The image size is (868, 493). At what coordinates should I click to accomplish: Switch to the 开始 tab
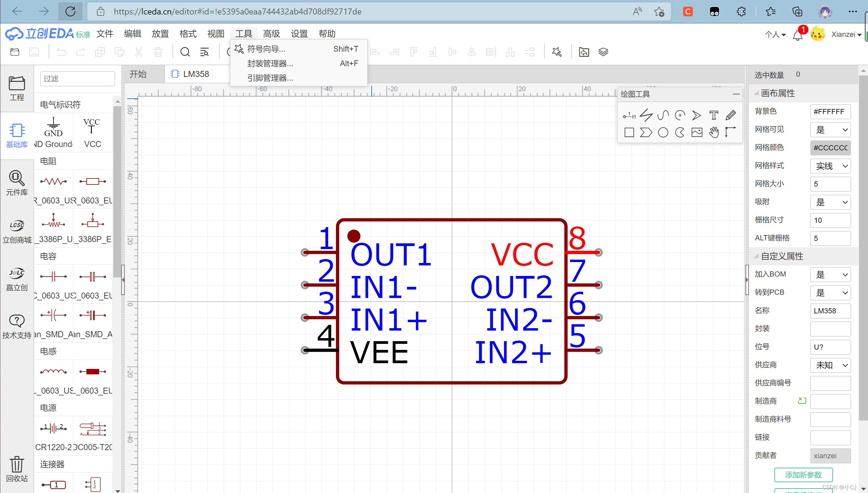click(138, 74)
